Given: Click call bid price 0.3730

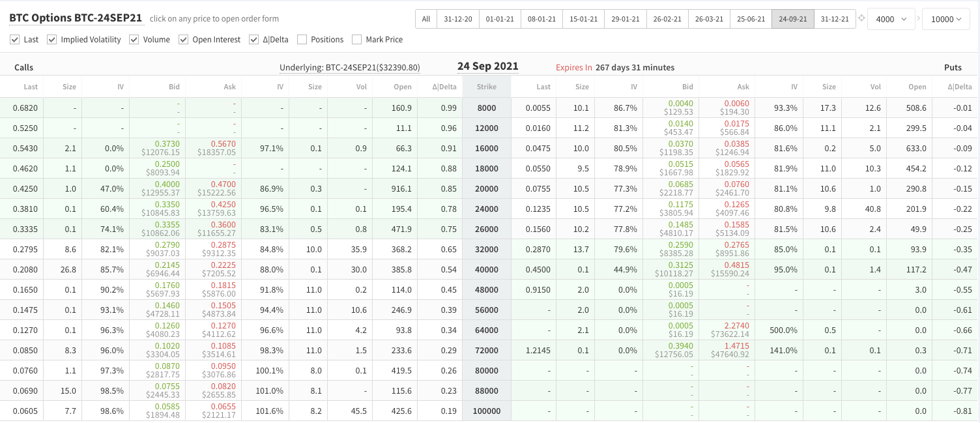Looking at the screenshot, I should click(167, 144).
